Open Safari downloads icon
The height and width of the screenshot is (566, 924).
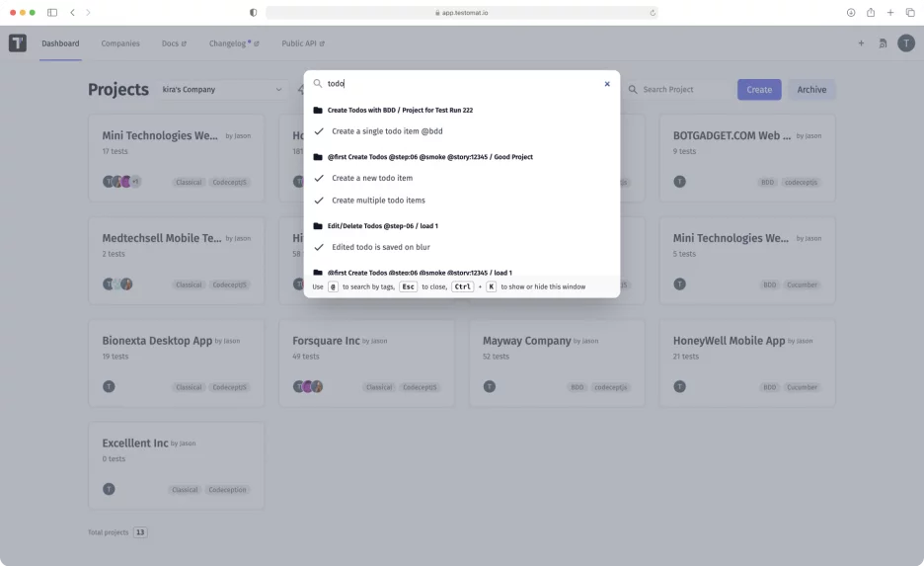[x=851, y=13]
